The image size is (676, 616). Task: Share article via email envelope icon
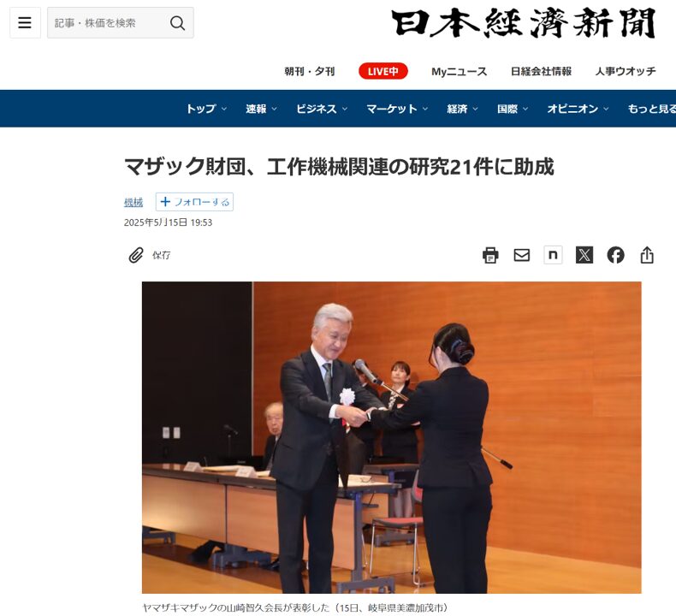pos(522,255)
